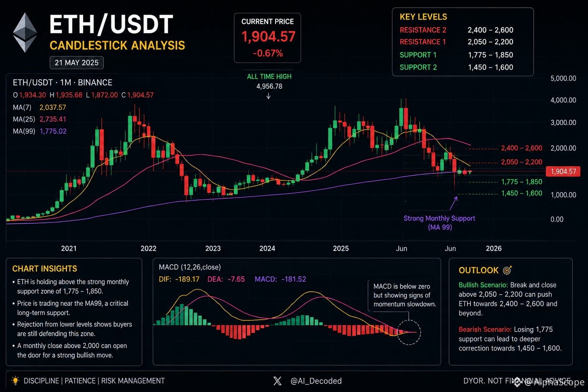Click the green 1,450 – 1,600 level on the chart

coord(522,193)
